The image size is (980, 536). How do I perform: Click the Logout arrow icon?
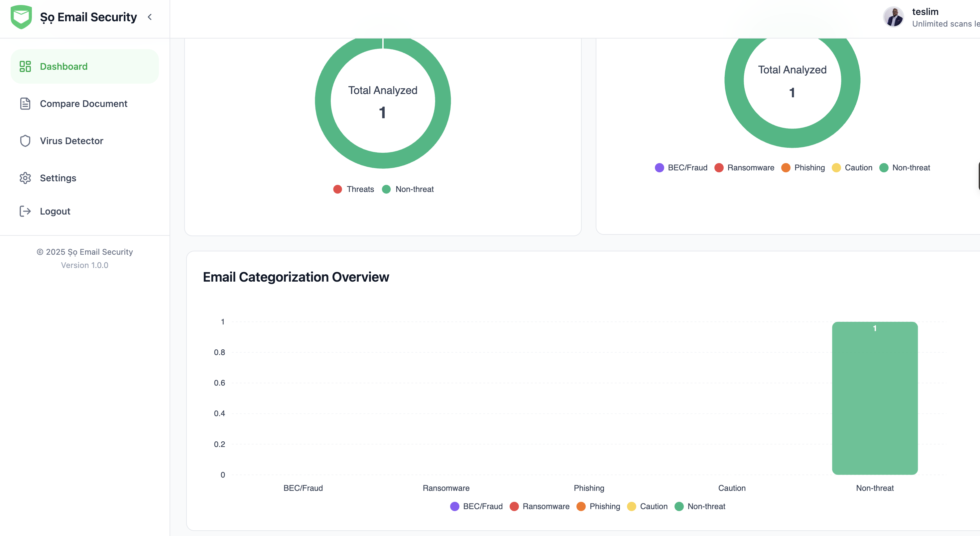(x=25, y=211)
